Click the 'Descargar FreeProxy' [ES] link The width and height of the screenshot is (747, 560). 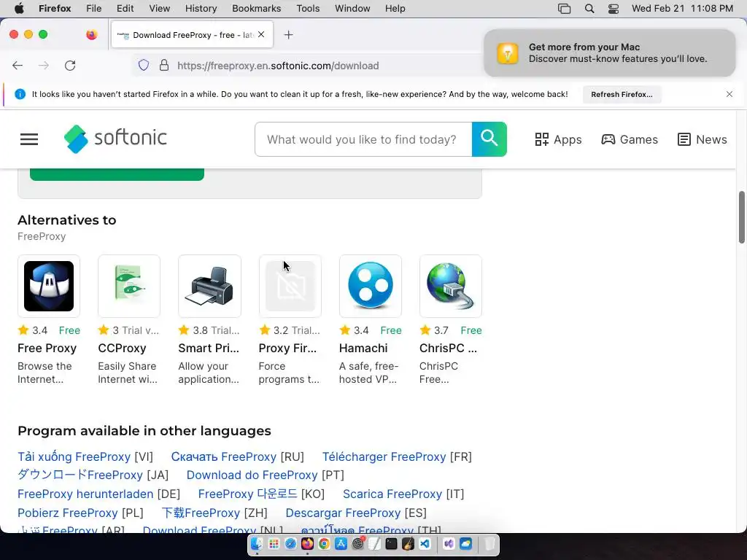(343, 513)
